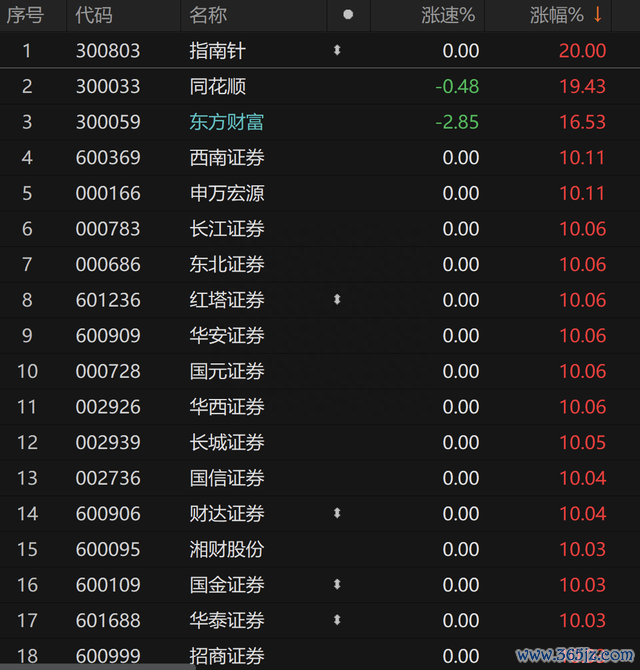640x670 pixels.
Task: Select the stock name 红塔证券
Action: [227, 300]
